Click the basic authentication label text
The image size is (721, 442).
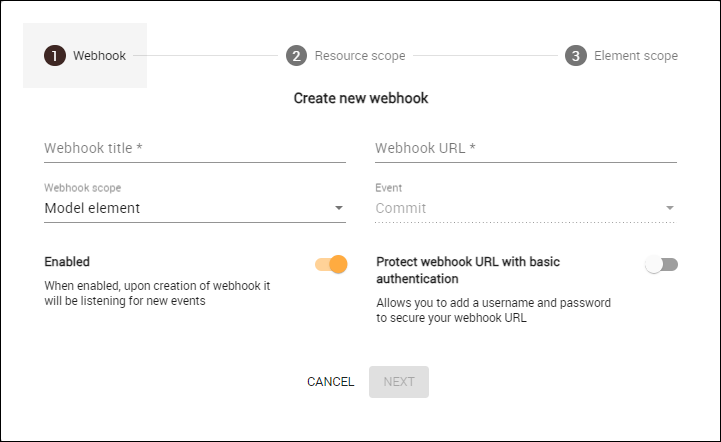click(467, 270)
